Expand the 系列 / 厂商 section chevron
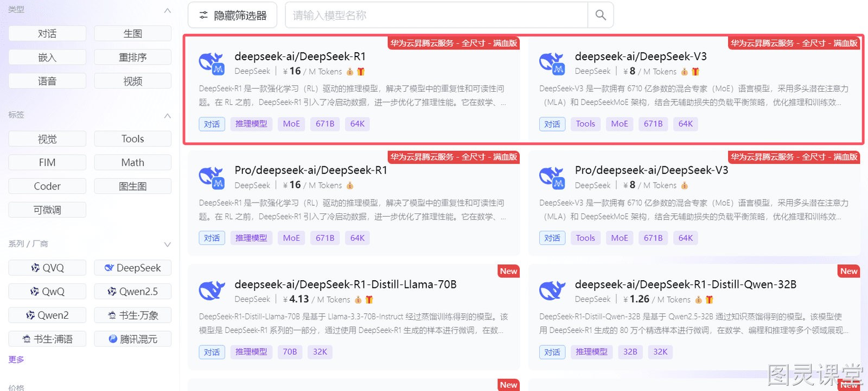The height and width of the screenshot is (391, 868). click(168, 244)
